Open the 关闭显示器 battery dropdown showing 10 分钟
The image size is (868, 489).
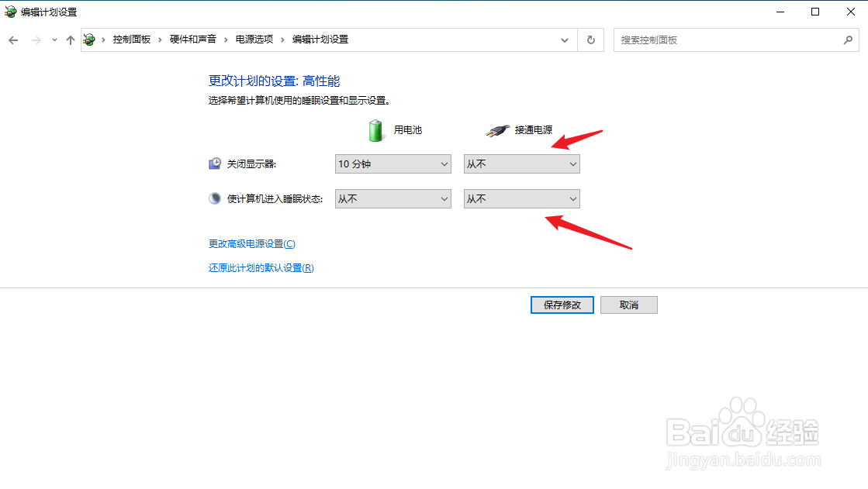click(393, 164)
